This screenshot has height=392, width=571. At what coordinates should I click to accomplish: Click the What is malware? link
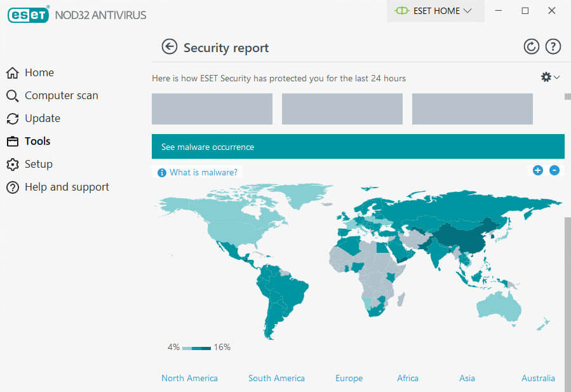pos(203,172)
